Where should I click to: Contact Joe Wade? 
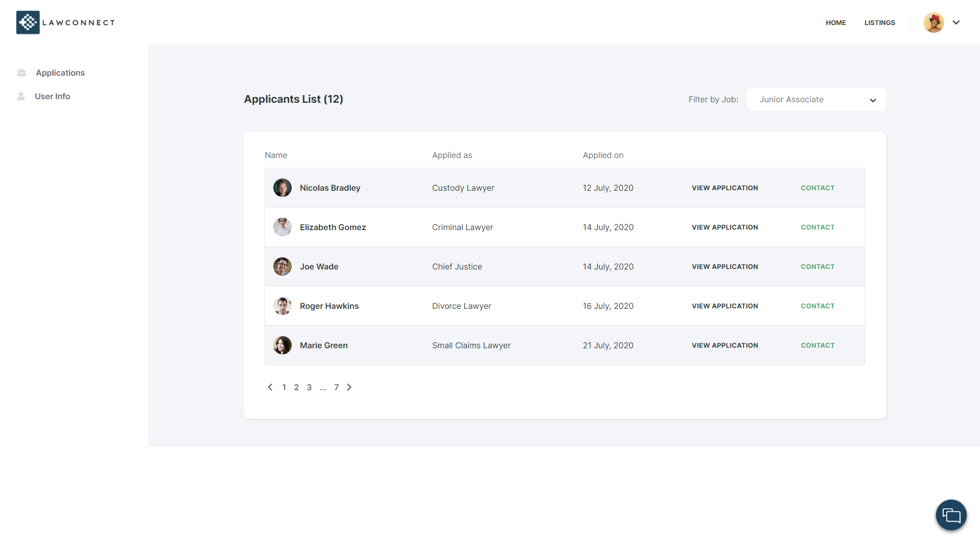(817, 266)
